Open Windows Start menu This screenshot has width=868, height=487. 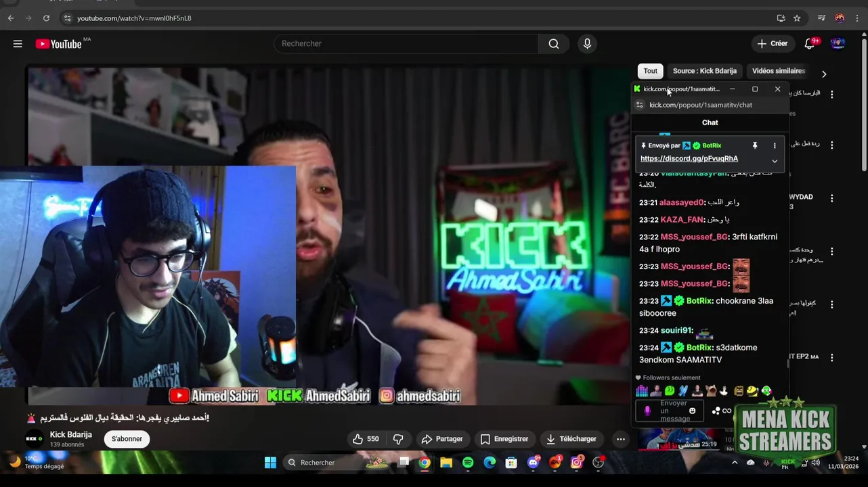point(270,463)
